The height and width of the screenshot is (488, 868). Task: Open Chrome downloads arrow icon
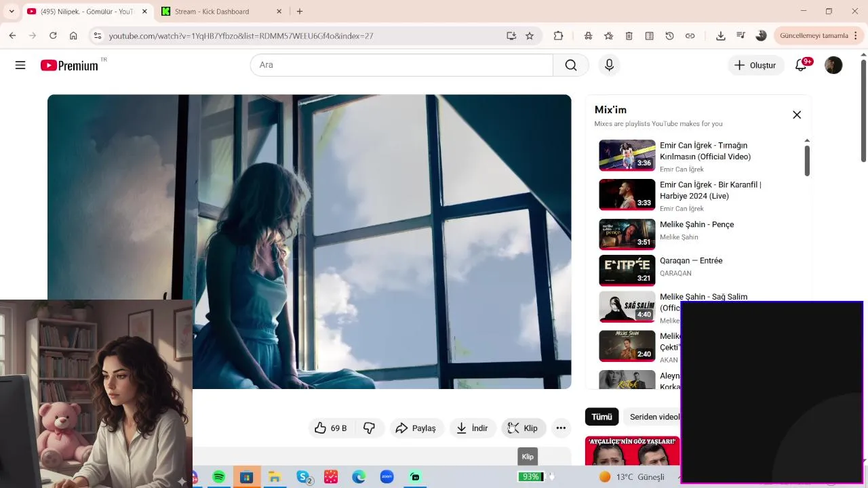tap(720, 36)
